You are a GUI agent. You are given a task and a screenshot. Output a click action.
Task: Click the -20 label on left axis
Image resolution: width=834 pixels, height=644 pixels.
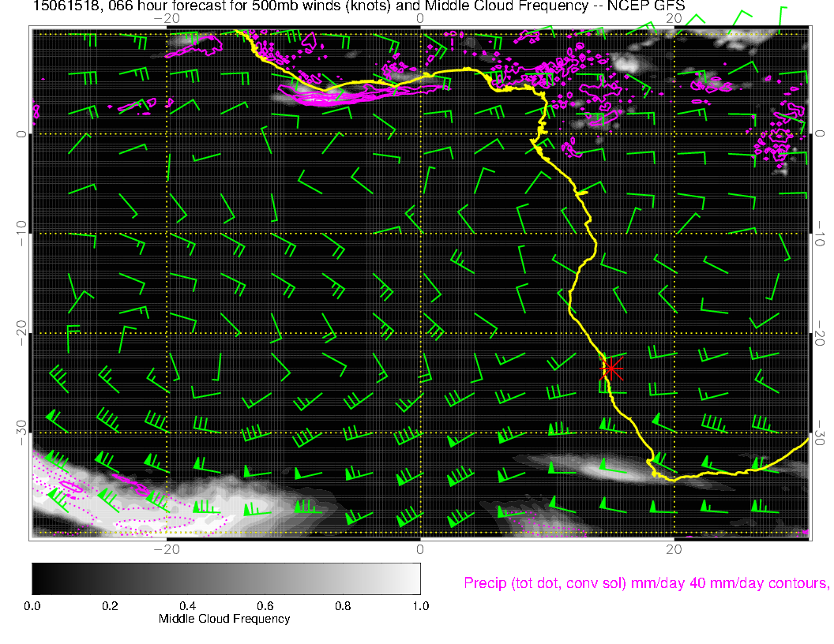(21, 333)
